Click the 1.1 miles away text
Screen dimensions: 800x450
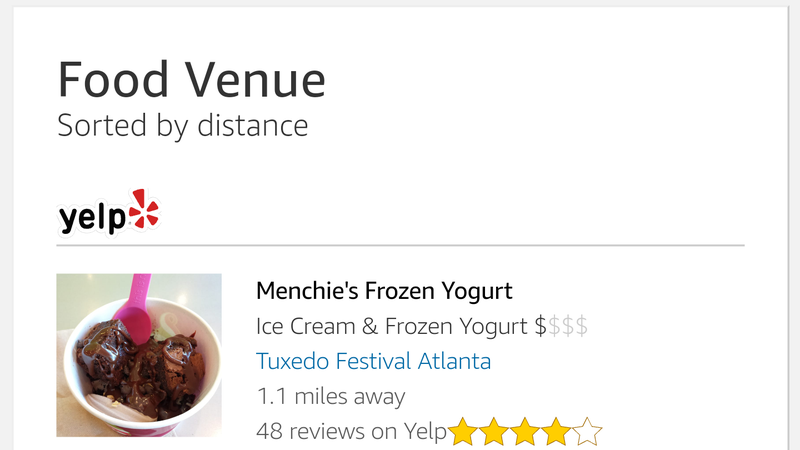tap(331, 396)
